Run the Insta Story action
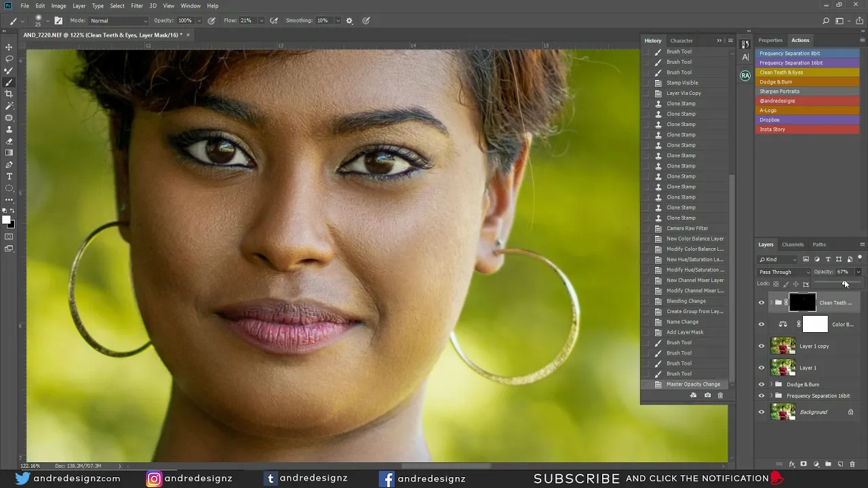 (808, 129)
